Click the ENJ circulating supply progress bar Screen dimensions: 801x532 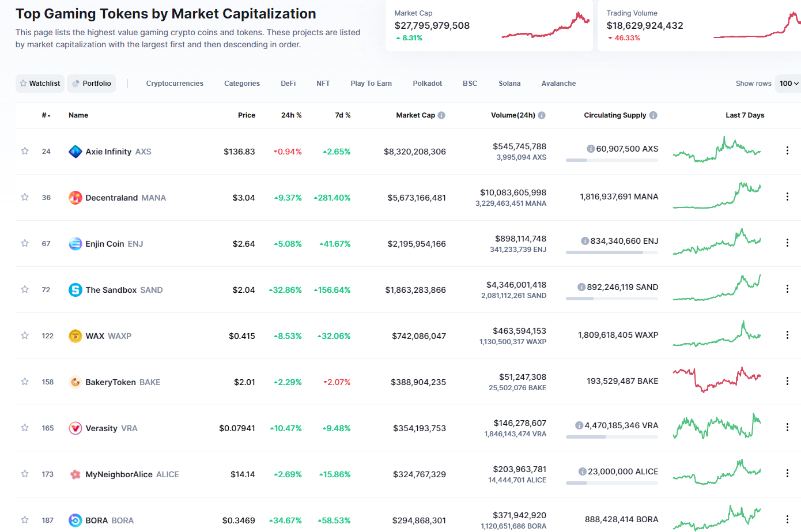[612, 252]
